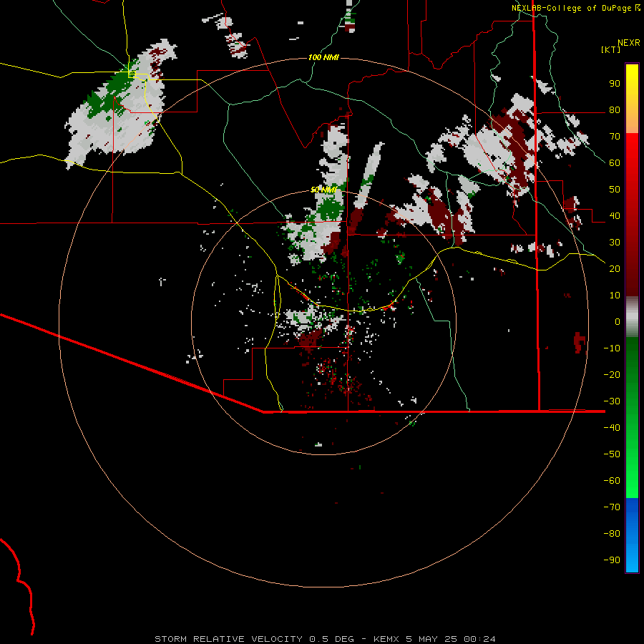
Task: Click the 00:24 timestamp in the caption
Action: tap(479, 639)
